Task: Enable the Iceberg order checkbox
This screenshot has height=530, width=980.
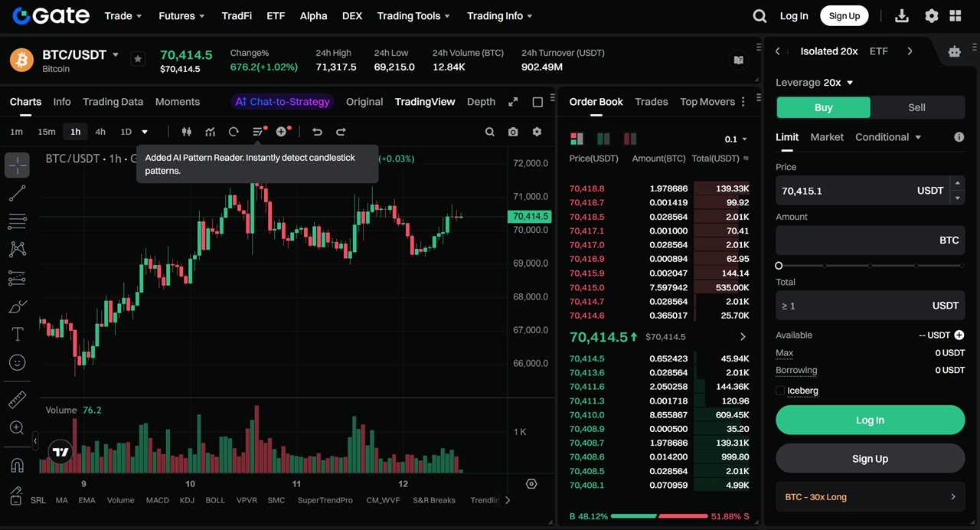Action: point(780,391)
